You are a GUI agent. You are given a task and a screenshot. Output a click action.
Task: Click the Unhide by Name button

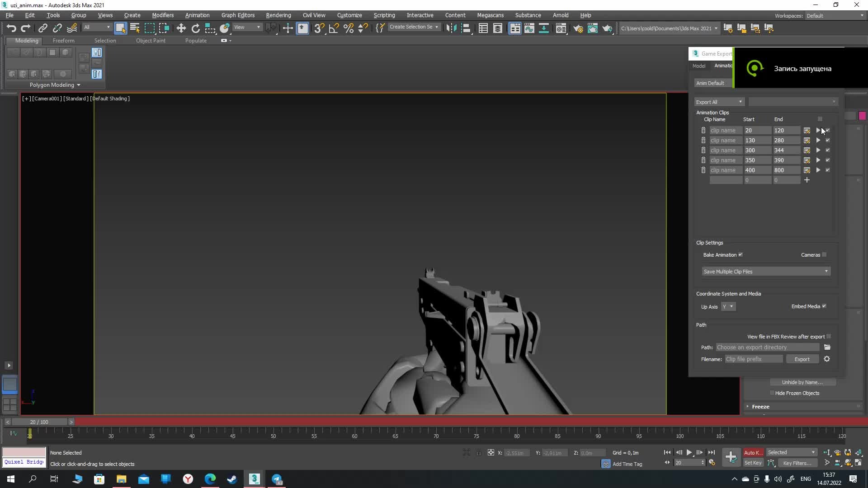802,382
